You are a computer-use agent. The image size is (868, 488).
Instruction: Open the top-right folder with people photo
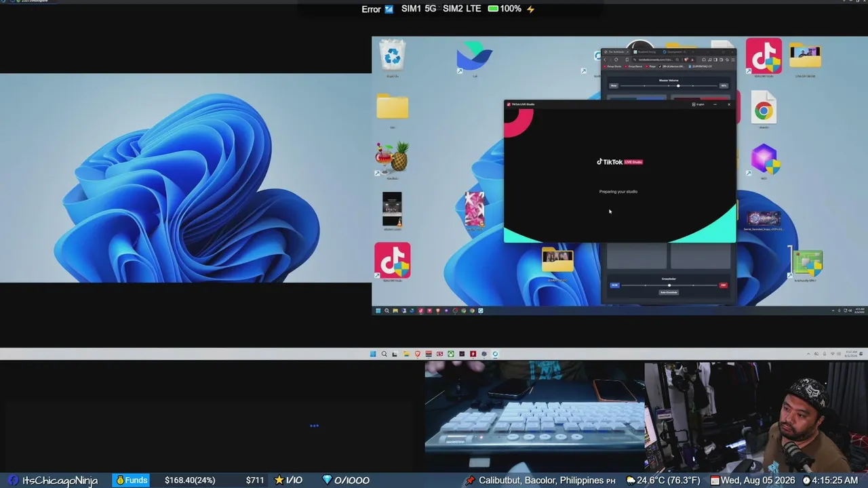[805, 56]
